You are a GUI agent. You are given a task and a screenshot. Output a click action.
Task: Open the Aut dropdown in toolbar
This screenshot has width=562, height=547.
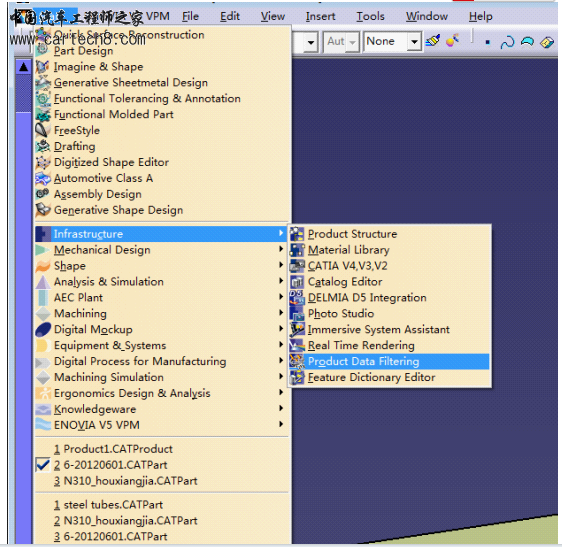pos(353,42)
